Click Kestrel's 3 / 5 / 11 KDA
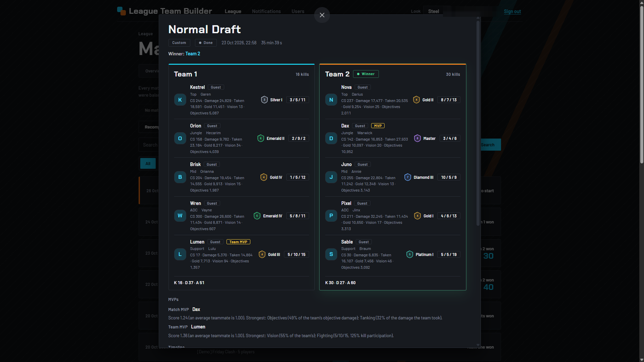Screen dimensions: 644x362 pos(298,100)
